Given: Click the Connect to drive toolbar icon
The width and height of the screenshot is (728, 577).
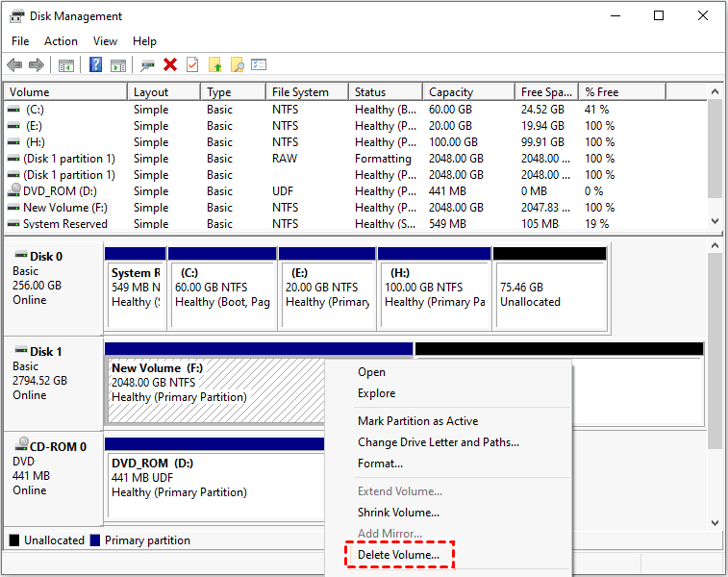Looking at the screenshot, I should [147, 64].
